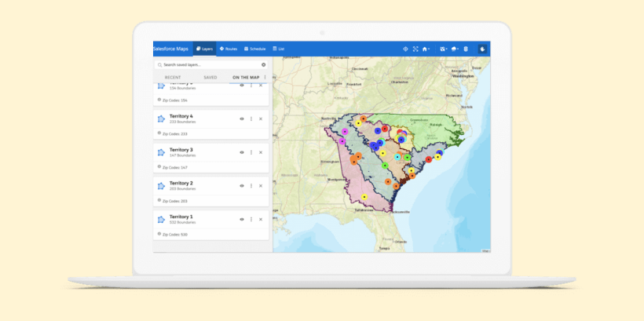Image resolution: width=644 pixels, height=321 pixels.
Task: Hide the Territory 3 layer with eye icon
Action: 241,152
